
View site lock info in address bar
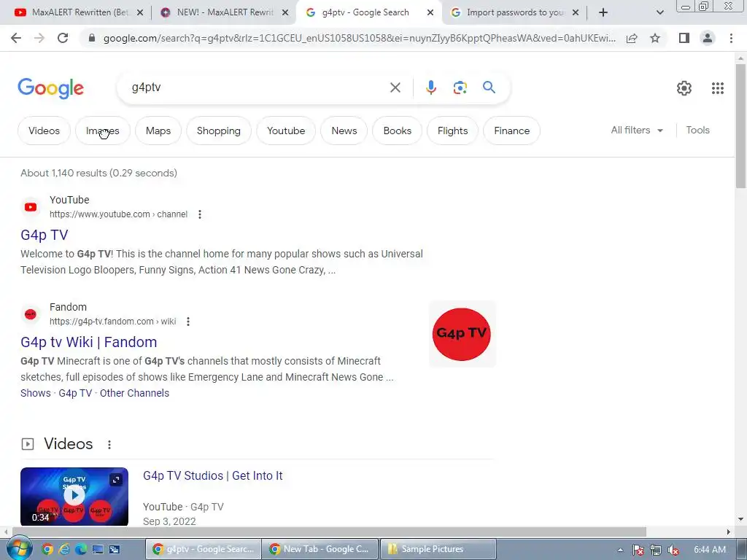92,38
